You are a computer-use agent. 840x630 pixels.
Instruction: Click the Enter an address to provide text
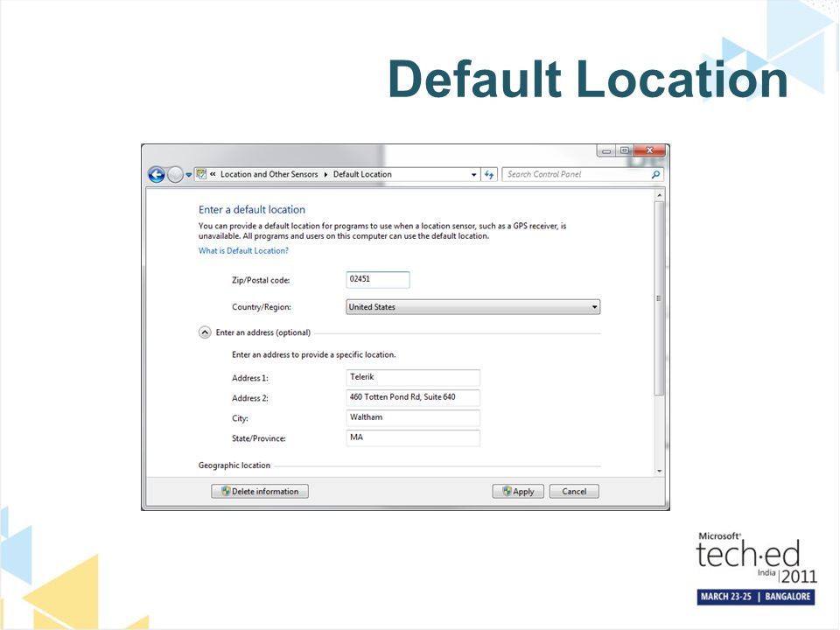314,354
